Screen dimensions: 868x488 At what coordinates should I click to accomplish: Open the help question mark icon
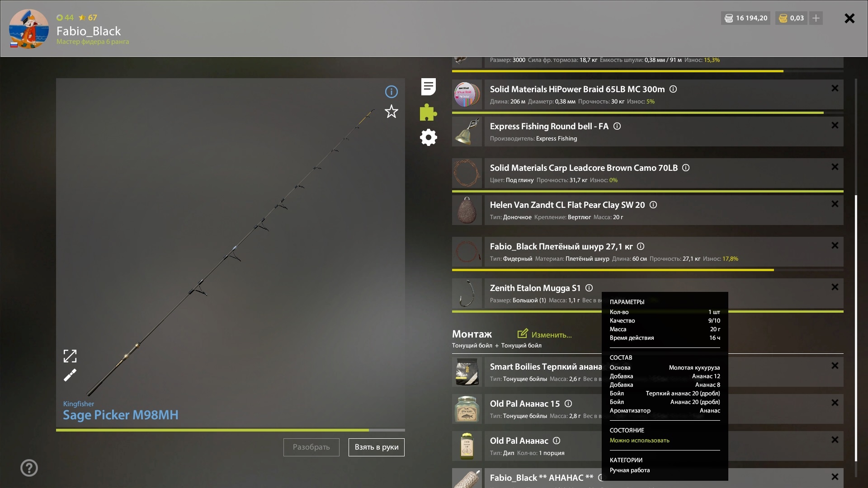[29, 468]
